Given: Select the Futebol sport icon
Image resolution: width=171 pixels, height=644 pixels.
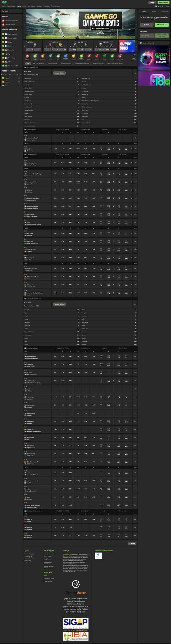Looking at the screenshot, I should pyautogui.click(x=35, y=56).
